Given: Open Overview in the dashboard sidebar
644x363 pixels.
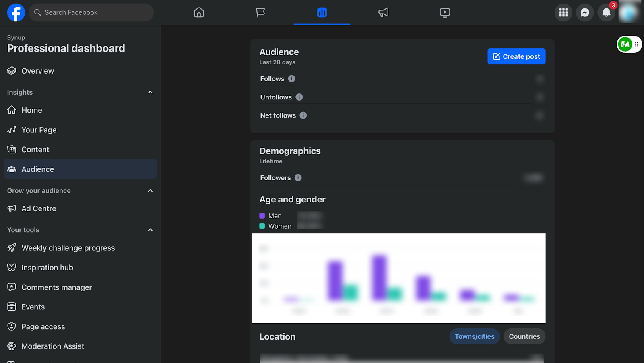Looking at the screenshot, I should pyautogui.click(x=80, y=71).
